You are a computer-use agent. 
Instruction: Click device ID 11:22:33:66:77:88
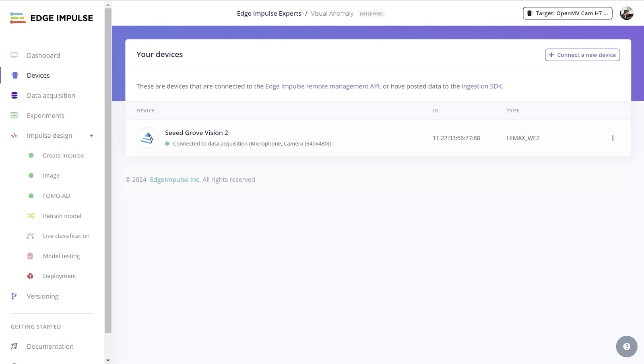[456, 138]
